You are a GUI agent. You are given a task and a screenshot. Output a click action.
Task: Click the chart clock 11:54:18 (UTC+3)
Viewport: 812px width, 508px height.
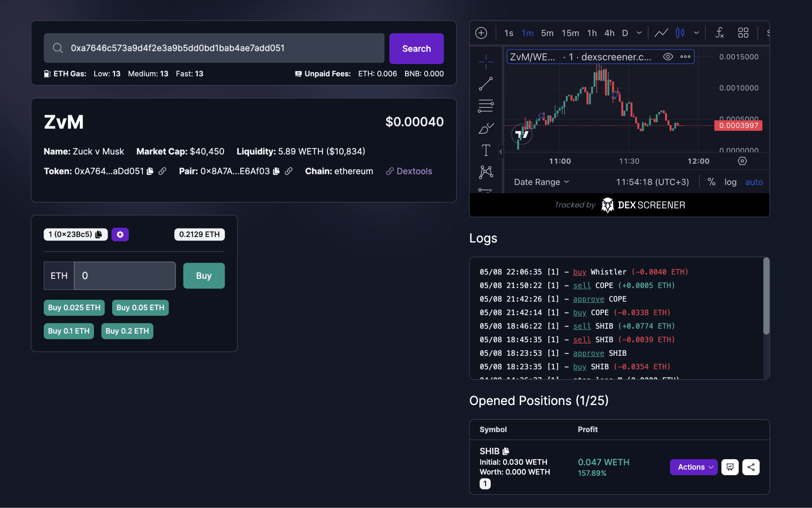652,182
